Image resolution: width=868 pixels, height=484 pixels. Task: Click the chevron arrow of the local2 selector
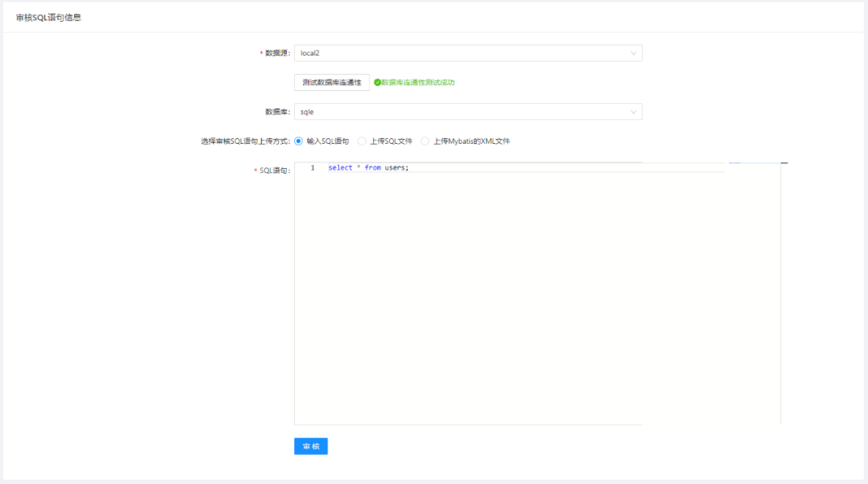[x=633, y=53]
